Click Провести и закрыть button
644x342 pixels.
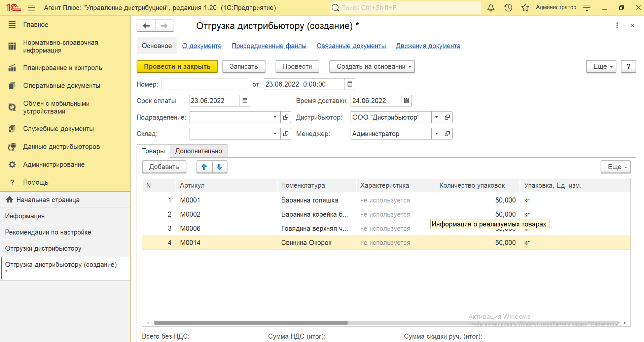click(x=177, y=66)
